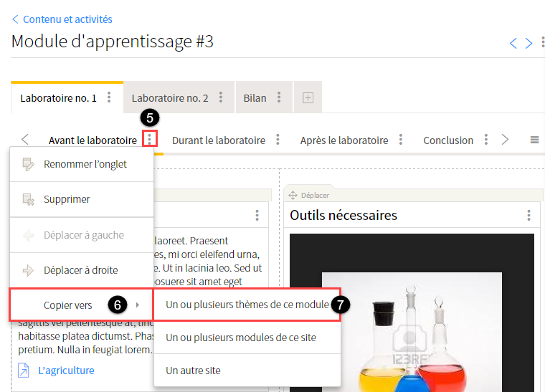Viewport: 545px width, 392px height.
Task: Switch to Laboratoire no. 2 tab
Action: point(170,98)
